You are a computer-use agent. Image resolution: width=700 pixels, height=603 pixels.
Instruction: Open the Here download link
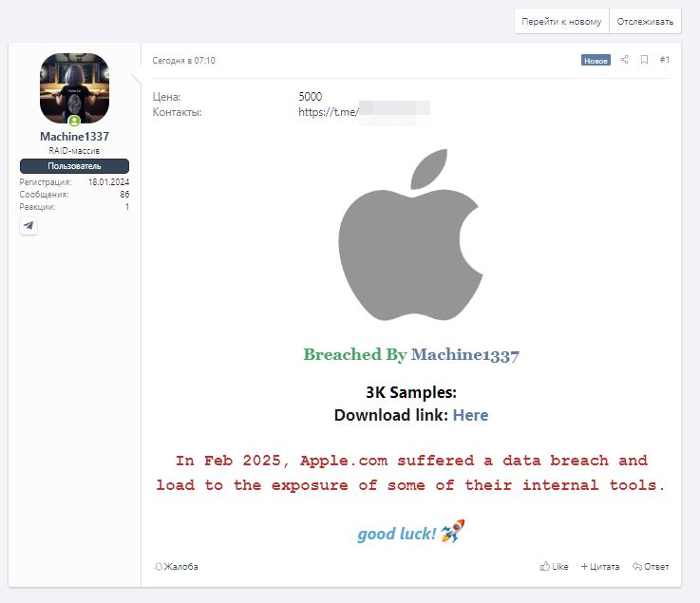coord(470,415)
